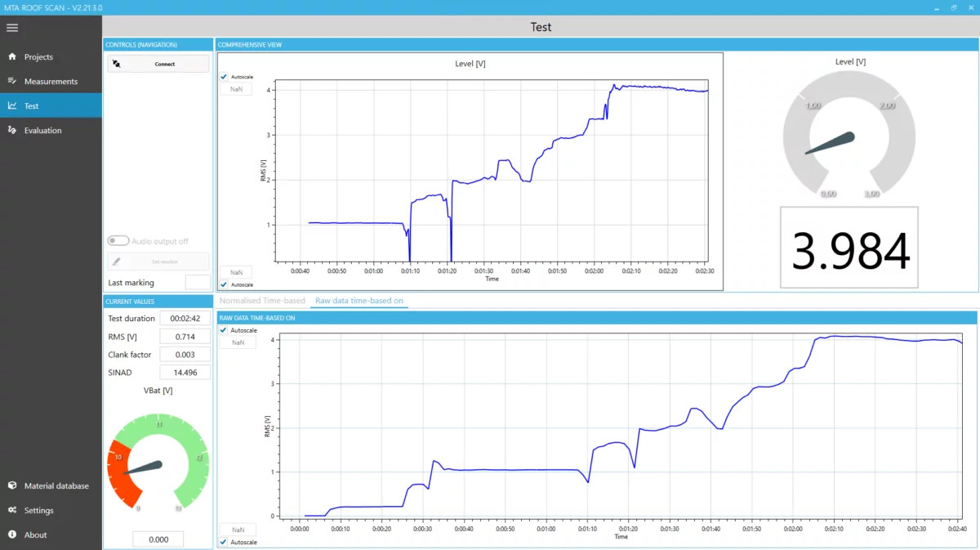Select the Raw data time-based on tab
The image size is (980, 550).
point(359,301)
